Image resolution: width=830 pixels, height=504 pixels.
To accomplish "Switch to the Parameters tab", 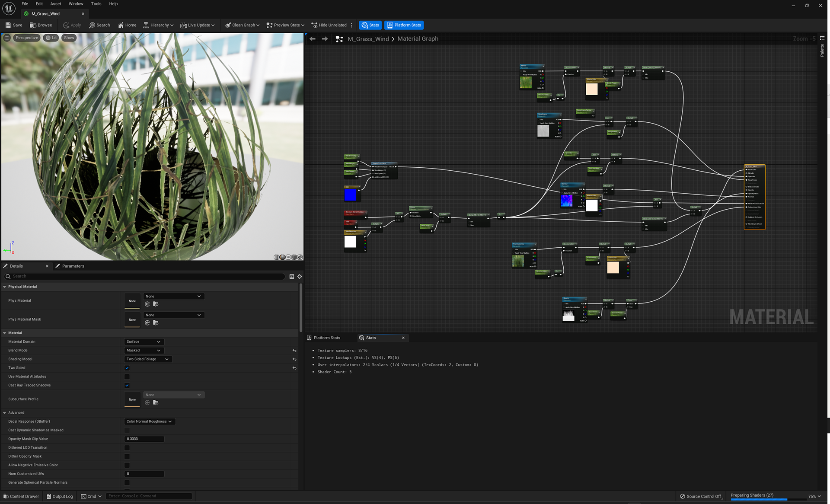I will click(73, 266).
